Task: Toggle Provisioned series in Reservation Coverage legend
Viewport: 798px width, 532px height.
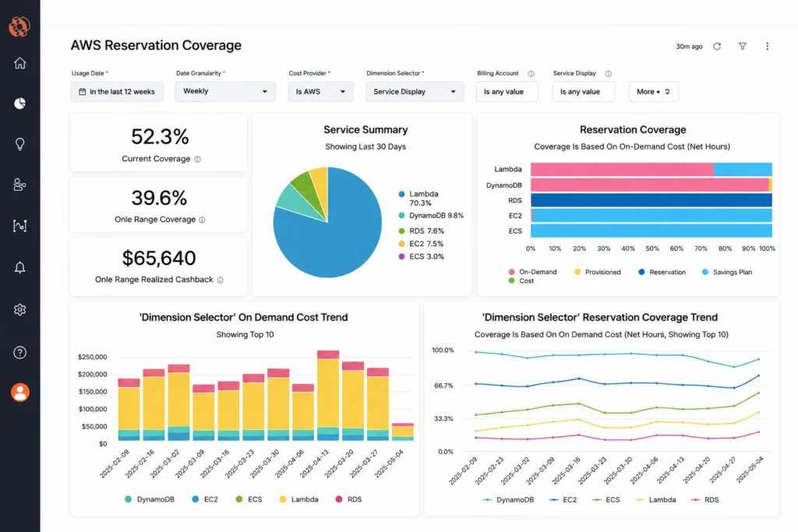Action: coord(598,272)
